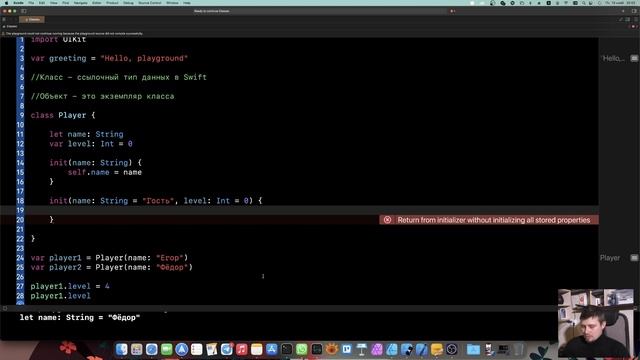Click the playground warning message bar
Viewport: 640px width, 360px height.
tap(74, 33)
